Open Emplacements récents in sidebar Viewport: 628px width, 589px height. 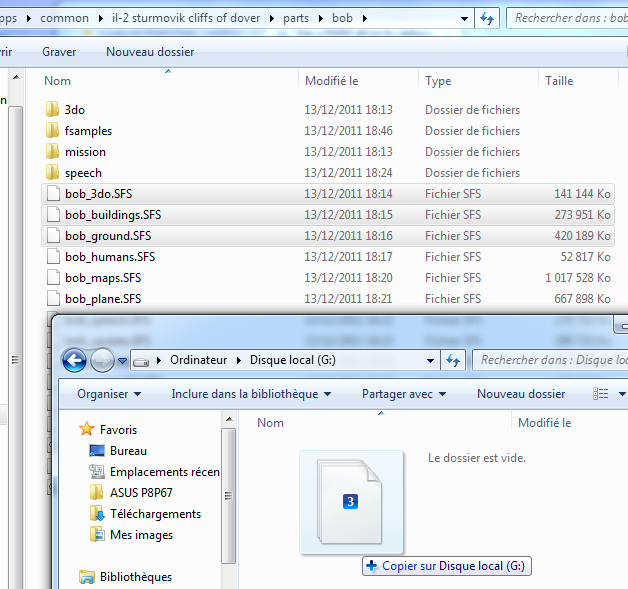pyautogui.click(x=155, y=472)
